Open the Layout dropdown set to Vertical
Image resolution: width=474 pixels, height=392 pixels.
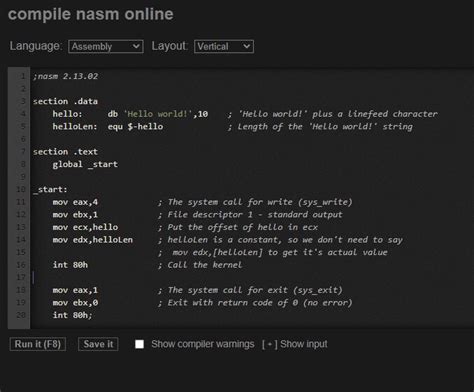[224, 46]
